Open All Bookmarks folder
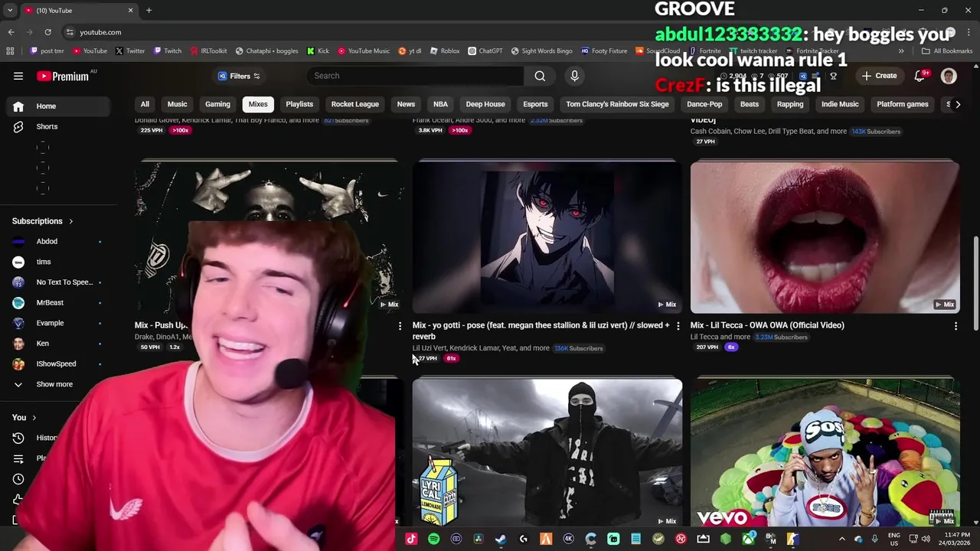This screenshot has height=551, width=980. point(947,51)
